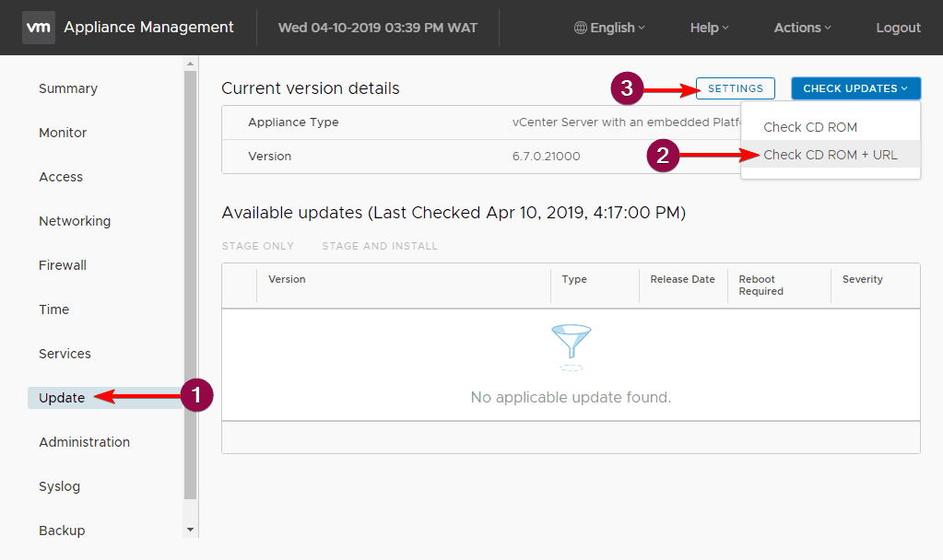943x560 pixels.
Task: Click the Version column header
Action: (x=286, y=279)
